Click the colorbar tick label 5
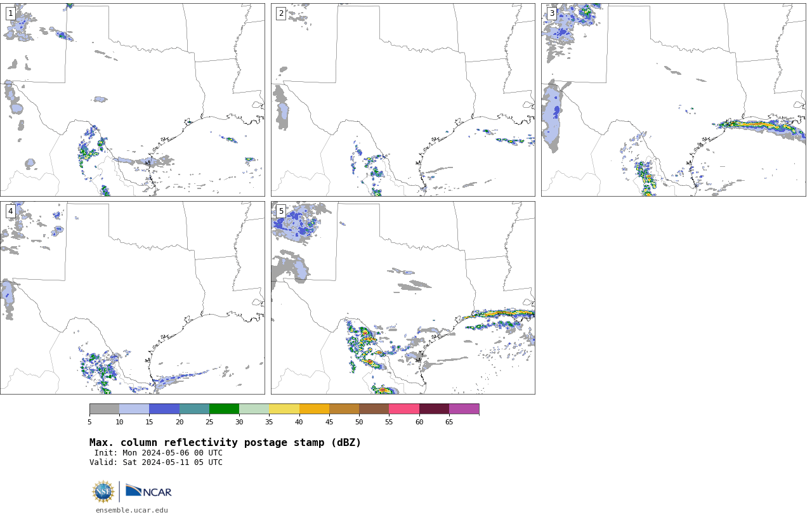Screen dimensions: 812x517 point(89,422)
